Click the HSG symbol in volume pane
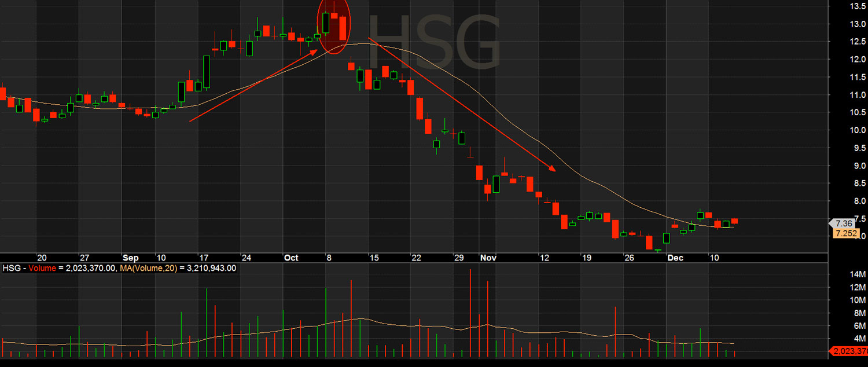 tap(10, 268)
